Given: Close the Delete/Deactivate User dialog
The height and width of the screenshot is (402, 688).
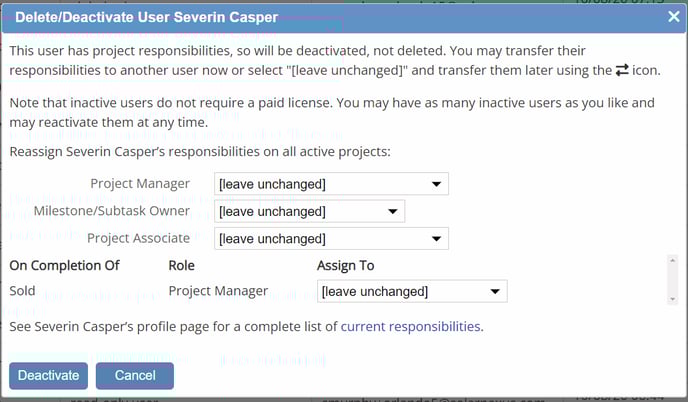Looking at the screenshot, I should pos(673,16).
